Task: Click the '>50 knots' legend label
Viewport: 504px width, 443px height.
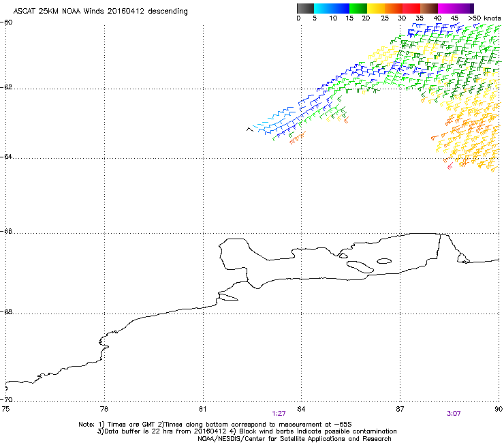Action: coord(485,18)
